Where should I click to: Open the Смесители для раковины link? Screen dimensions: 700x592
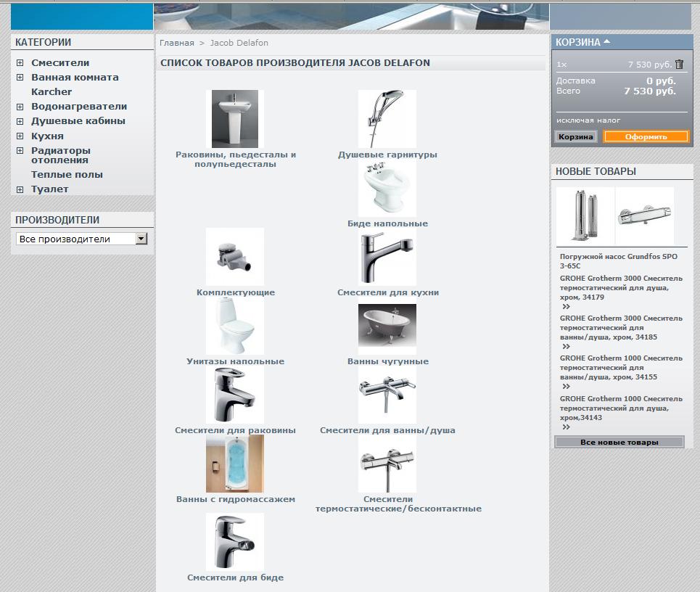click(x=235, y=430)
